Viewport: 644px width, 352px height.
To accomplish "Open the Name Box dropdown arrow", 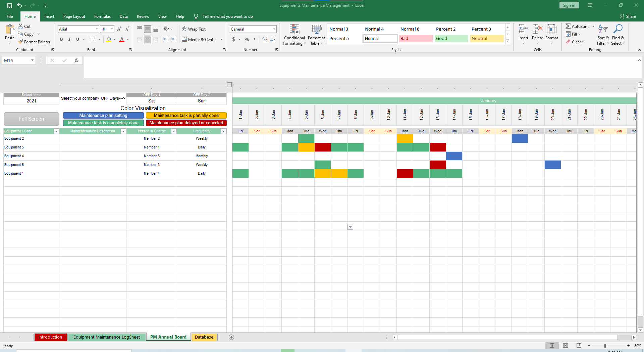I will [32, 60].
